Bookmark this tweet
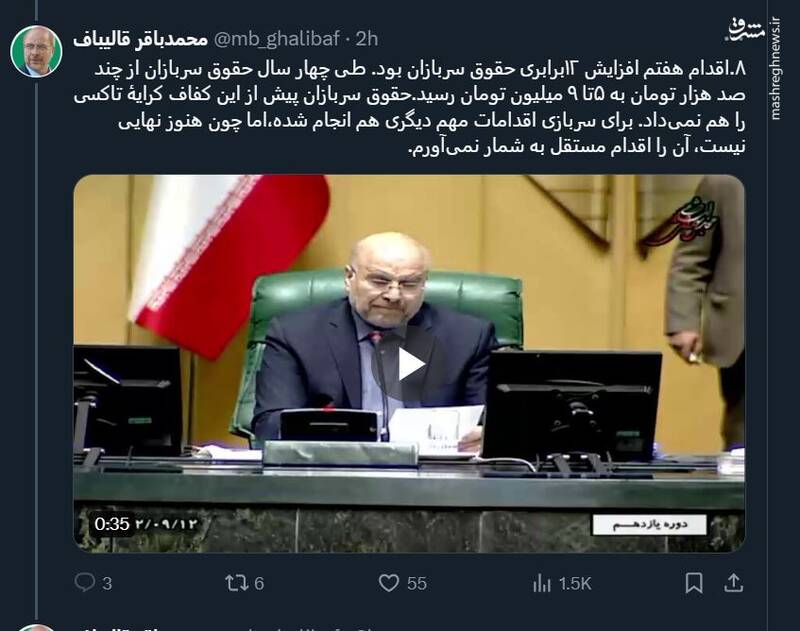800x631 pixels. pos(694,583)
